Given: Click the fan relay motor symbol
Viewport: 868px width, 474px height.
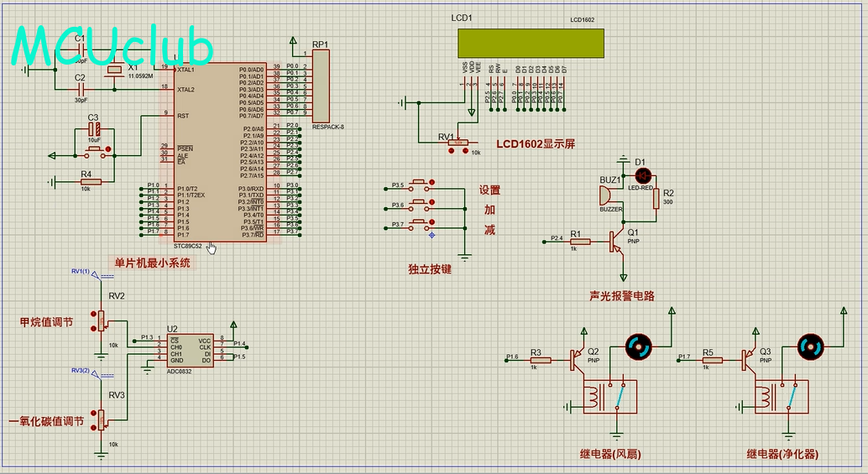Looking at the screenshot, I should [637, 345].
